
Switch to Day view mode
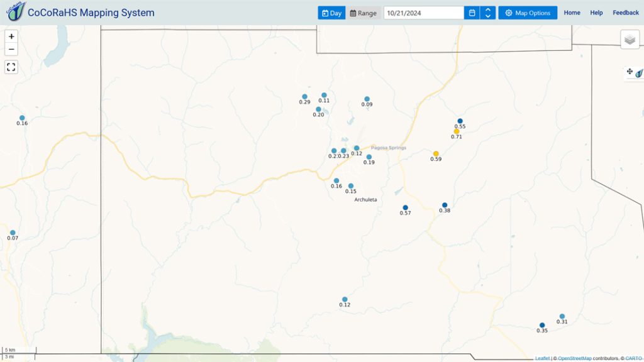pos(331,13)
